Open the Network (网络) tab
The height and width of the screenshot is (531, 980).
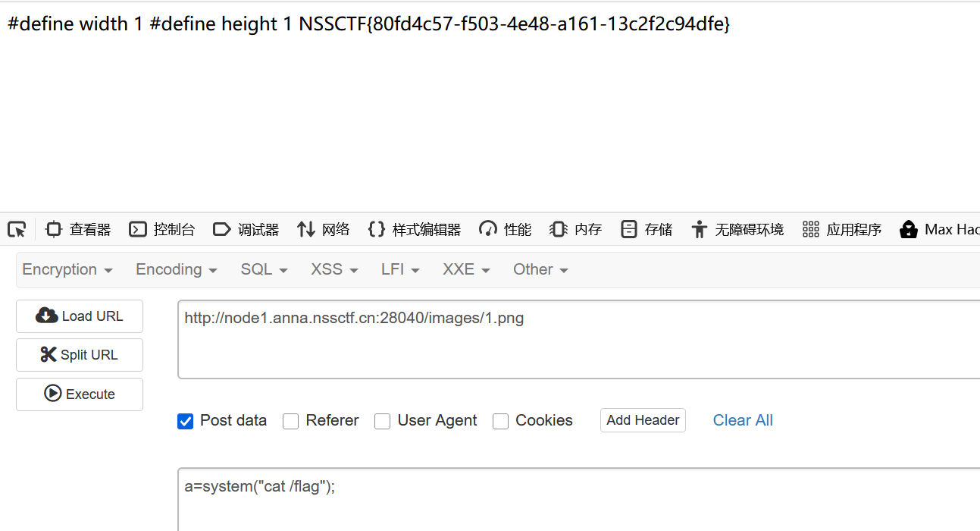[x=323, y=229]
